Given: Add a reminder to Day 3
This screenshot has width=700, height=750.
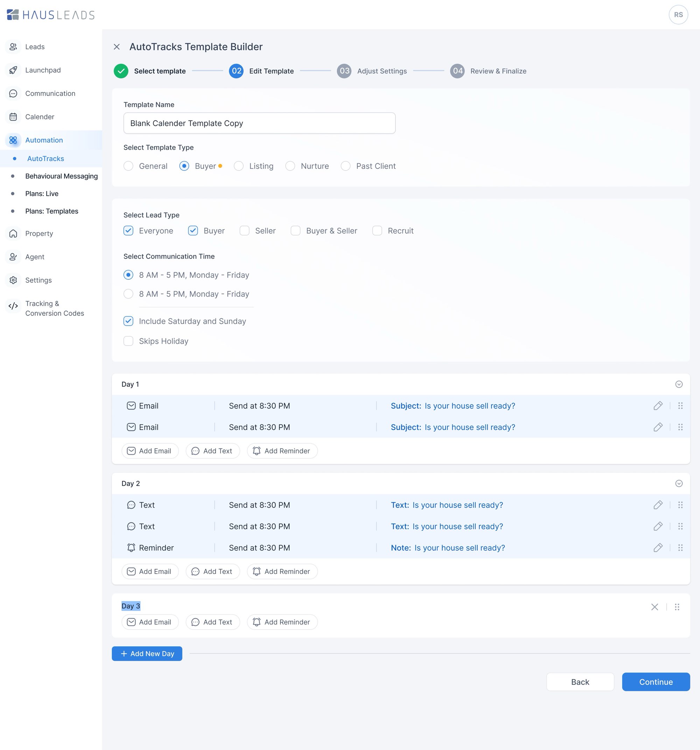Looking at the screenshot, I should click(282, 622).
